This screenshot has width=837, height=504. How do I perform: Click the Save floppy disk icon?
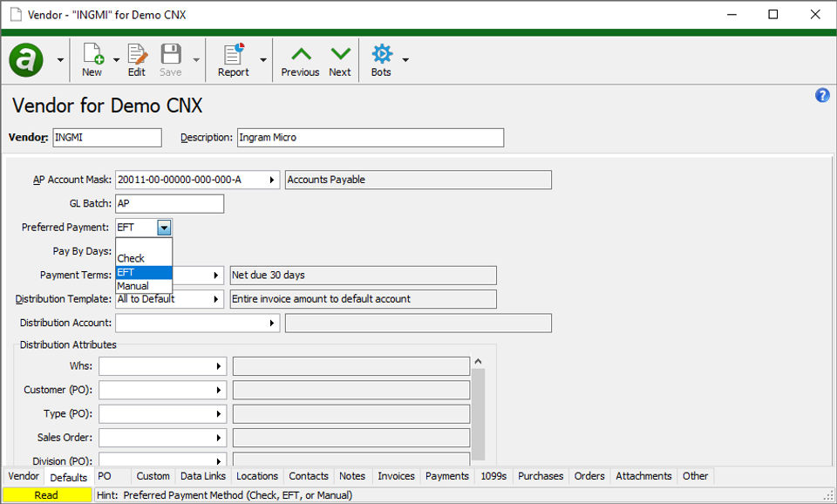[x=171, y=54]
